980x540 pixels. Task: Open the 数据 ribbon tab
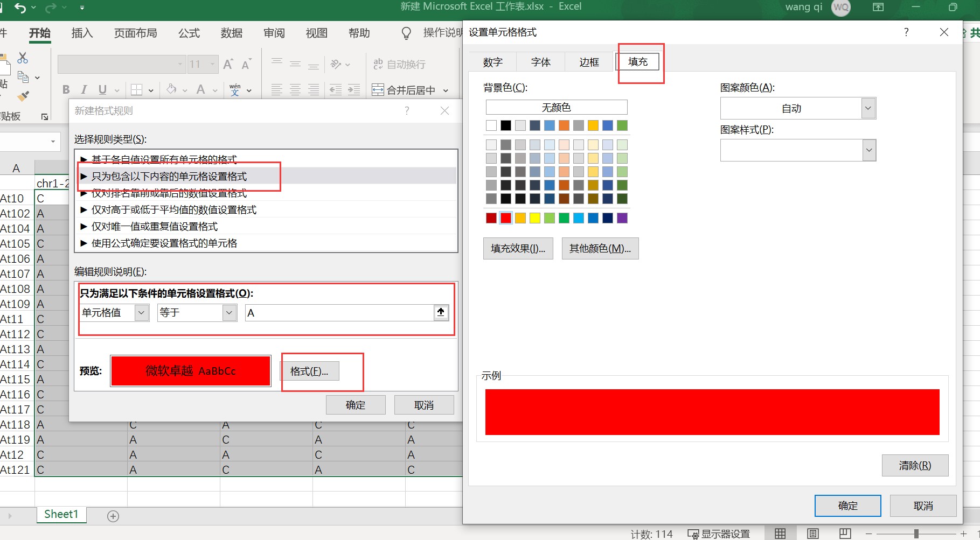click(232, 33)
